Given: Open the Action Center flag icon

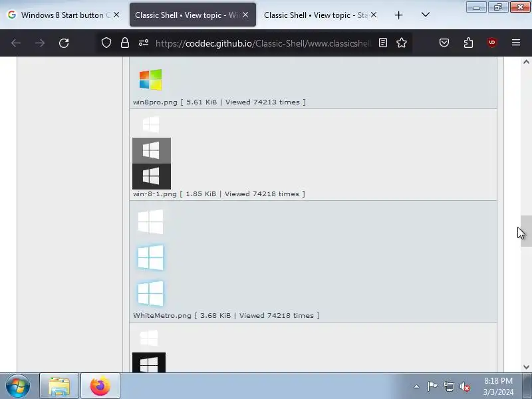Looking at the screenshot, I should [x=432, y=386].
